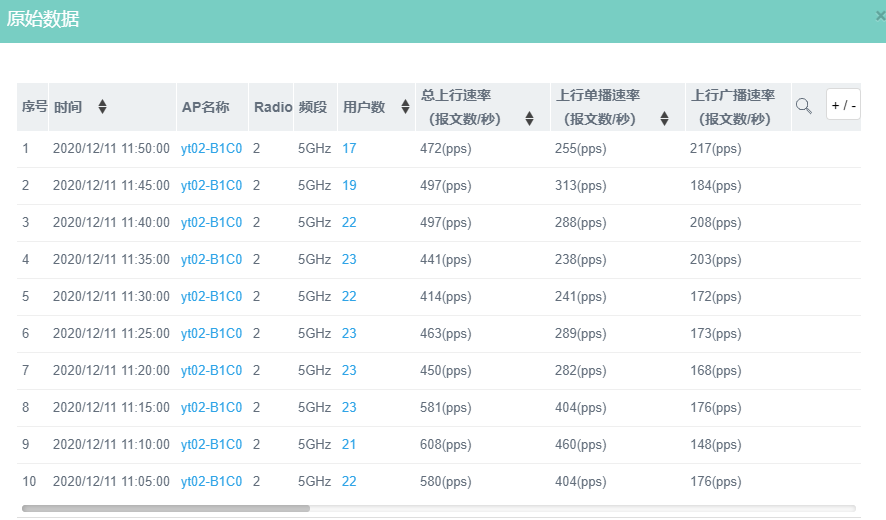
Task: Open yt02-B1C0 link in row 7
Action: coord(211,371)
